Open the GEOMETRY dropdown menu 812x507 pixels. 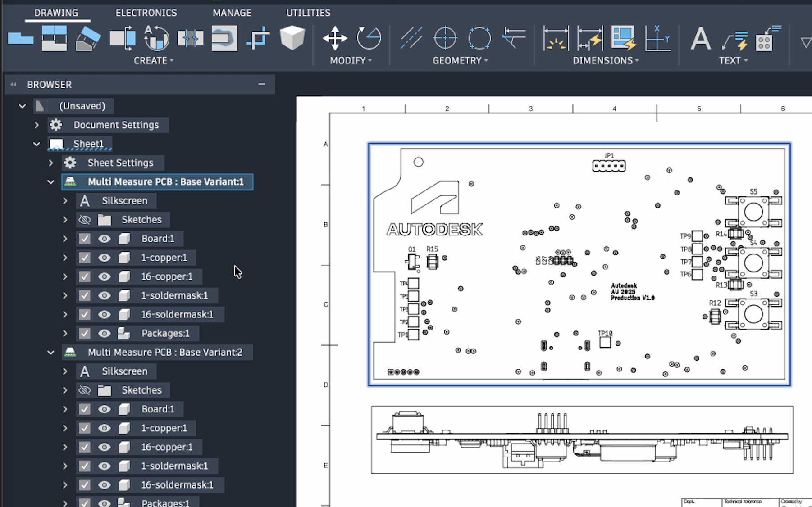click(461, 60)
